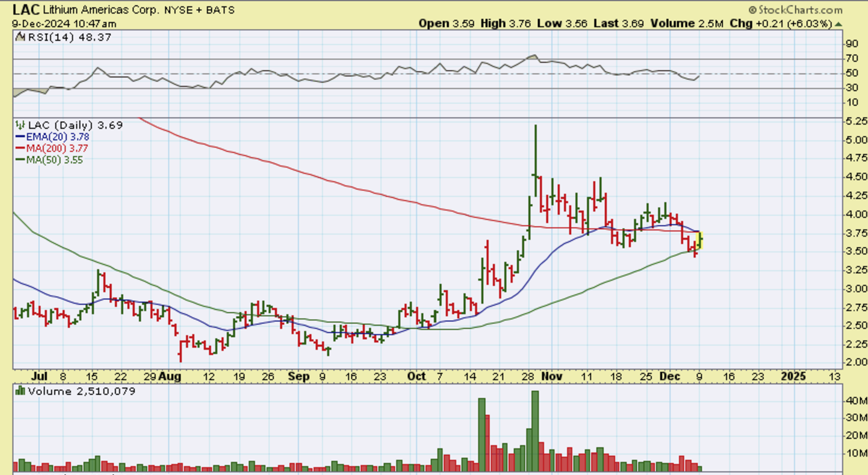
Task: Click the 5.00 price scale label
Action: click(x=856, y=140)
